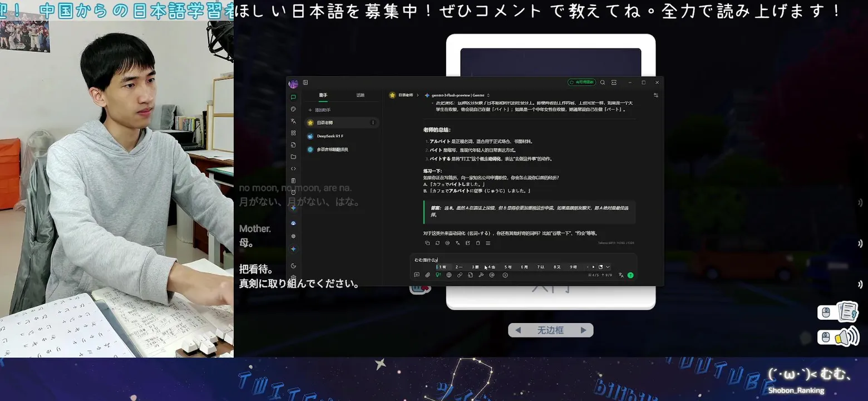Open the paintbrush palette sidebar icon

tap(293, 109)
